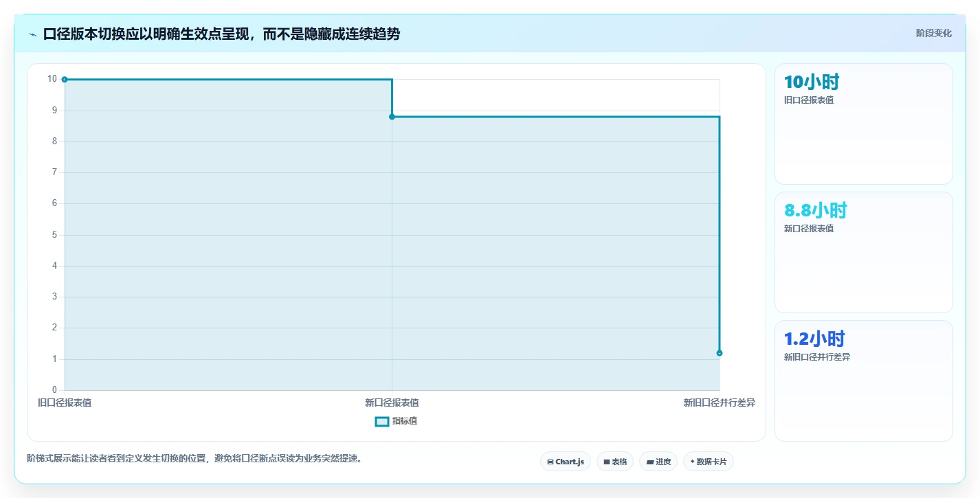Toggle the 指标值 legend item
This screenshot has height=498, width=980.
[x=396, y=421]
